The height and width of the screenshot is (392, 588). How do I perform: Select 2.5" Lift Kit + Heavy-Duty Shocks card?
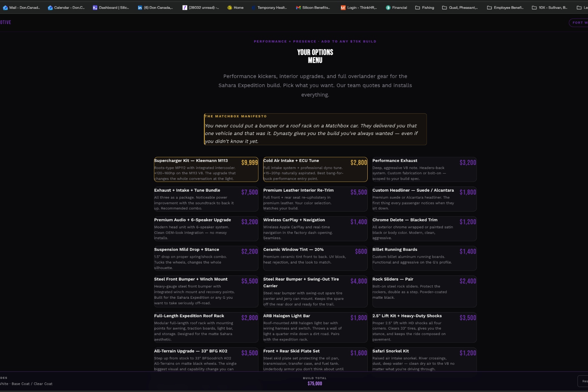pyautogui.click(x=424, y=327)
